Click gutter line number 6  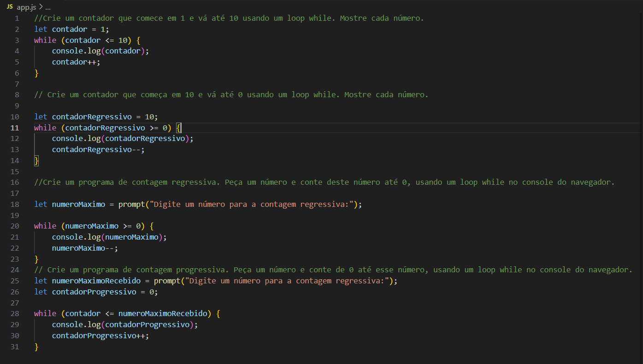(x=17, y=73)
